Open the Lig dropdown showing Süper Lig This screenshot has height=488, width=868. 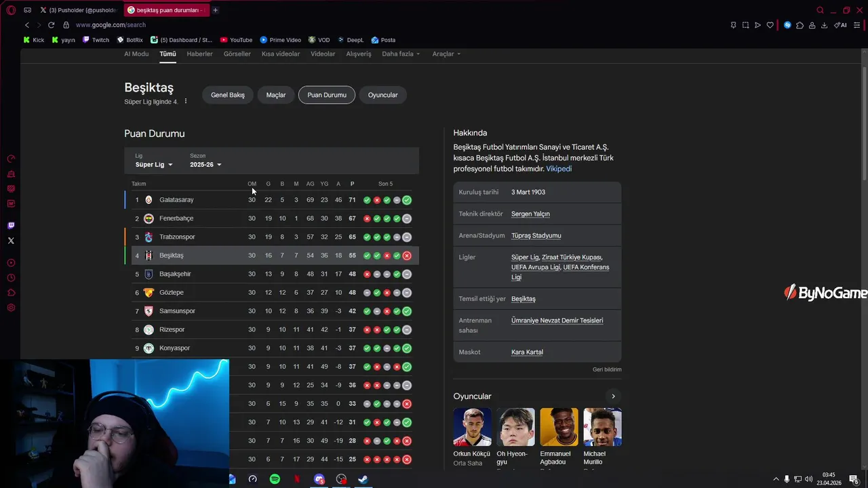[x=154, y=165]
